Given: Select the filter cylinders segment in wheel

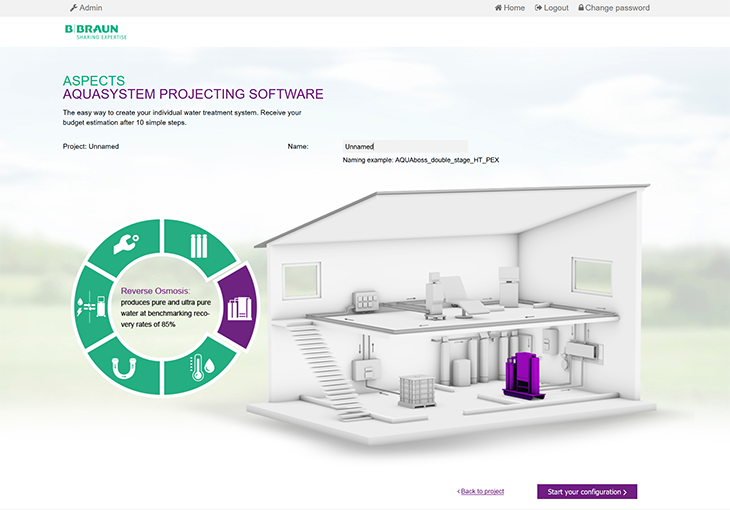Looking at the screenshot, I should (199, 245).
